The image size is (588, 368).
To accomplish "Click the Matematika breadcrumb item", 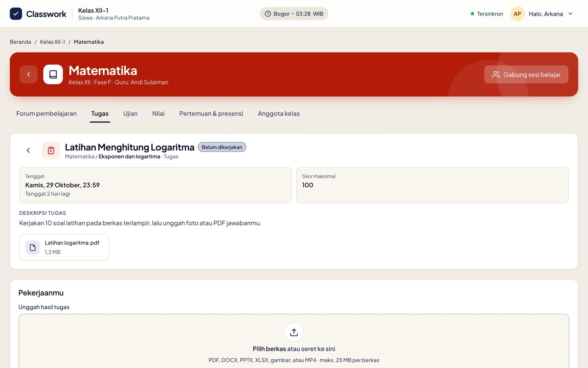I will [89, 42].
